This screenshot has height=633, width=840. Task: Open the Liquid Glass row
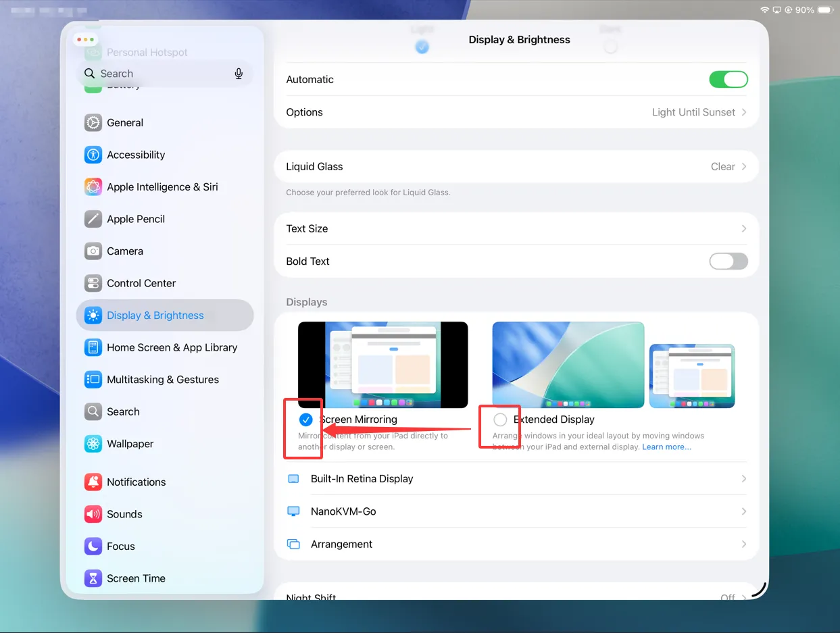point(516,166)
